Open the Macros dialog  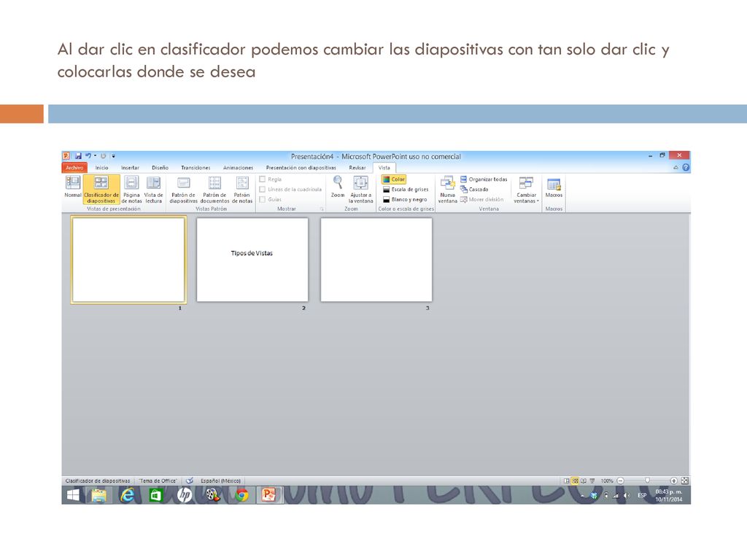(x=554, y=187)
